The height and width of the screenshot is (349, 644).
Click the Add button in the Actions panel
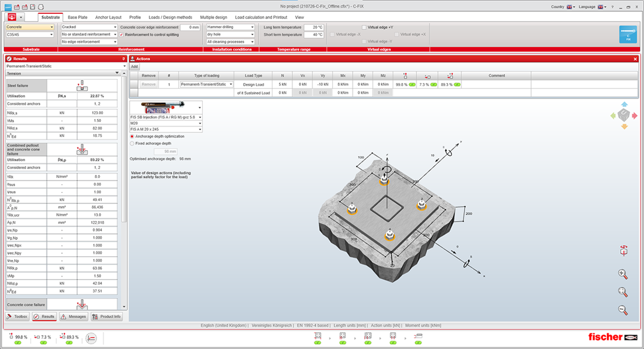[134, 66]
